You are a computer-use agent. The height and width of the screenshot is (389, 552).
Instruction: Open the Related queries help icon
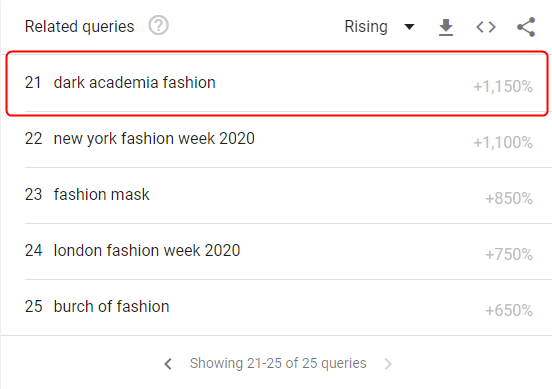(x=158, y=26)
